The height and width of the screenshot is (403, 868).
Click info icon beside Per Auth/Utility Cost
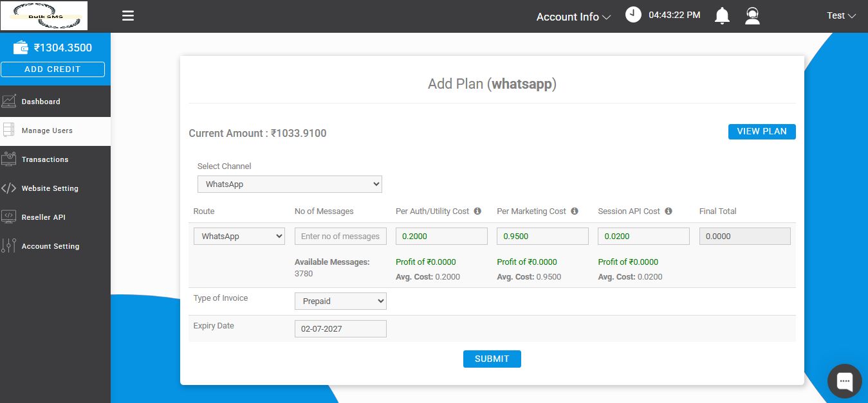click(477, 211)
